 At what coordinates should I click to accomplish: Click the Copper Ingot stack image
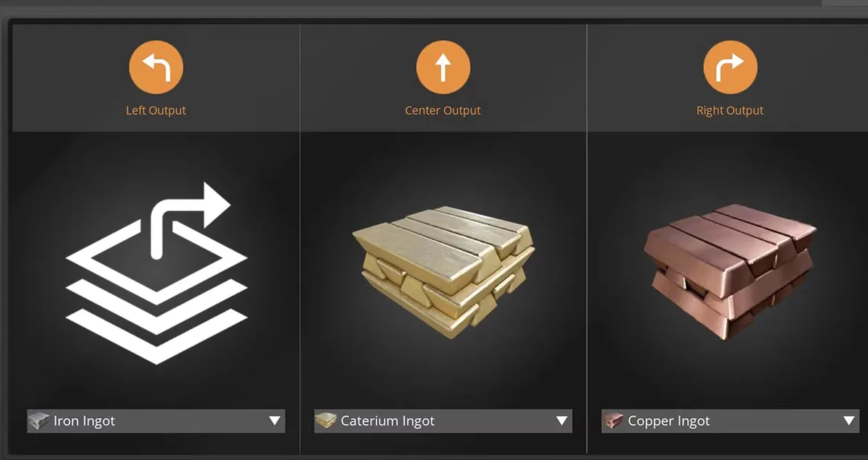pos(731,273)
